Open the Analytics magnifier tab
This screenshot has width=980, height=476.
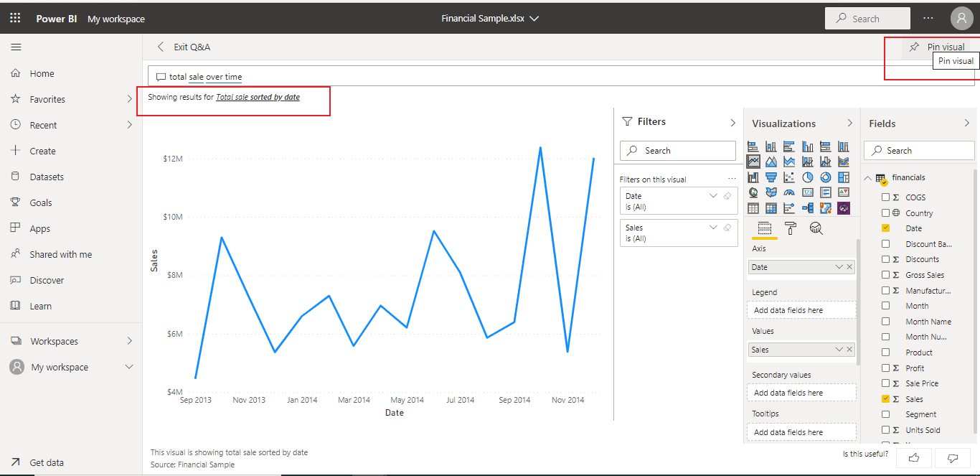click(816, 228)
